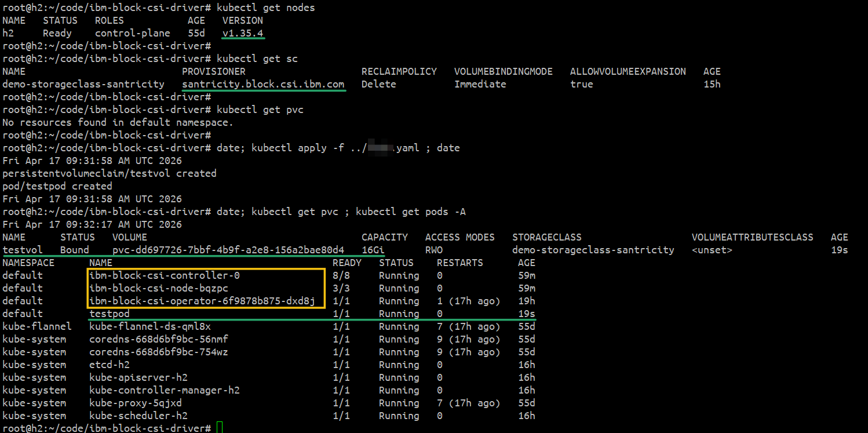Click the pod ibm-block-csi-operator-6f9878b875-dxd8j
868x433 pixels.
pyautogui.click(x=202, y=301)
